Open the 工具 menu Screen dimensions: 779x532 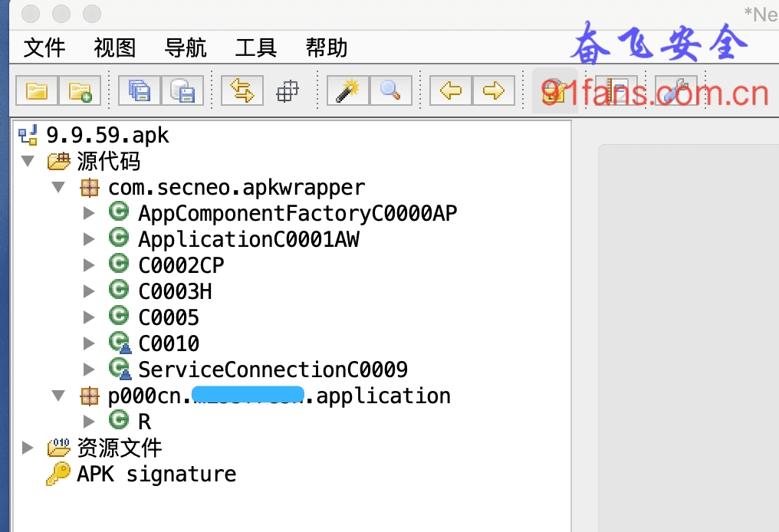click(256, 48)
